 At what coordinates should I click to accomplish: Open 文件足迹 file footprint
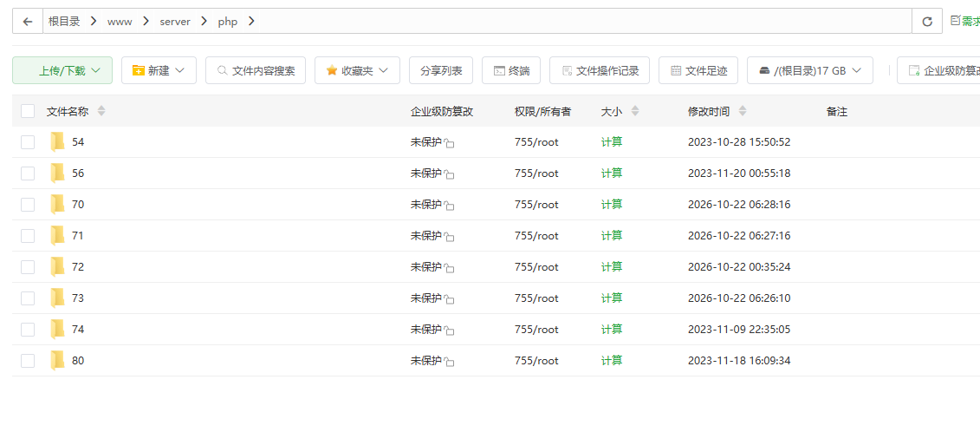pyautogui.click(x=698, y=70)
